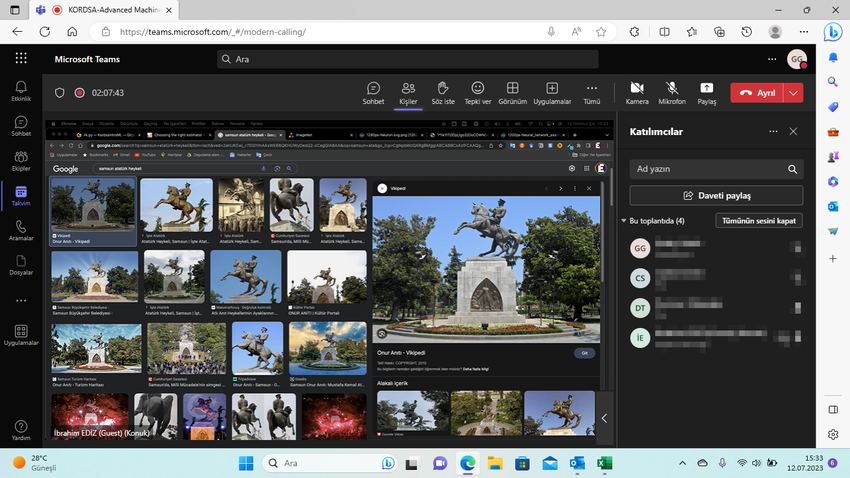Click browser back button

17,31
